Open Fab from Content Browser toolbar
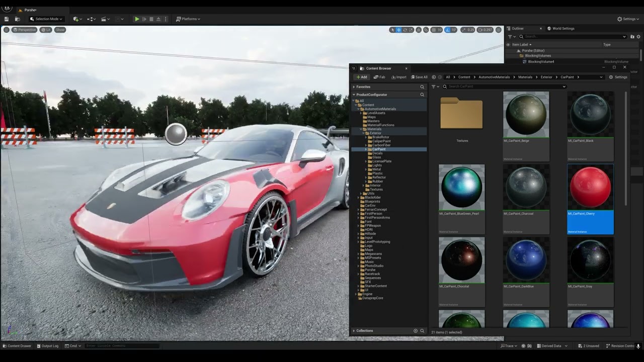The height and width of the screenshot is (362, 644). tap(379, 77)
